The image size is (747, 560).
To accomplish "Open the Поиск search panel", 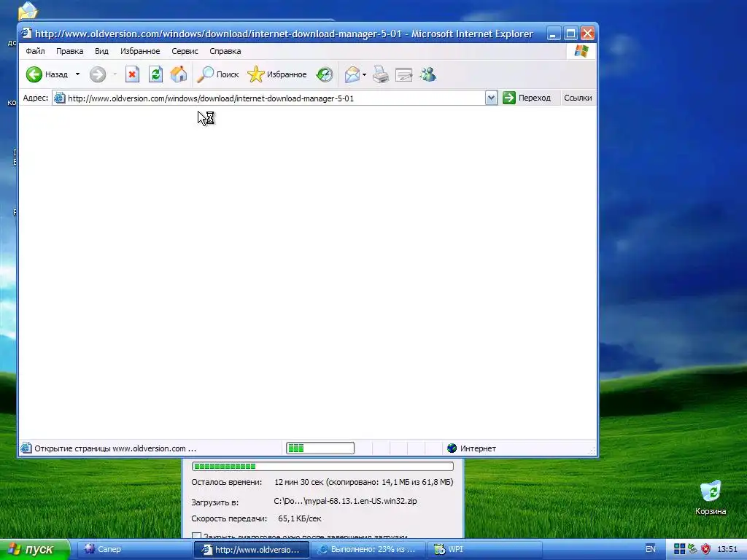I will click(217, 74).
